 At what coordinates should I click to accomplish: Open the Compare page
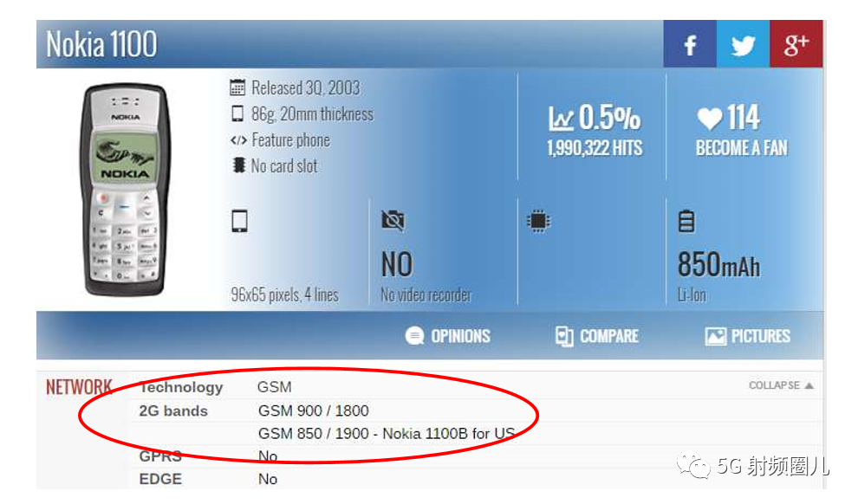pyautogui.click(x=596, y=336)
